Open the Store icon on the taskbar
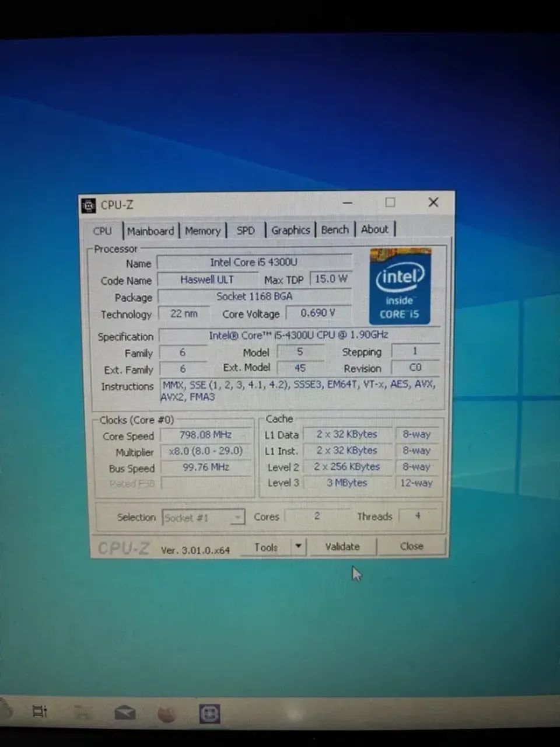The width and height of the screenshot is (560, 747). [82, 713]
